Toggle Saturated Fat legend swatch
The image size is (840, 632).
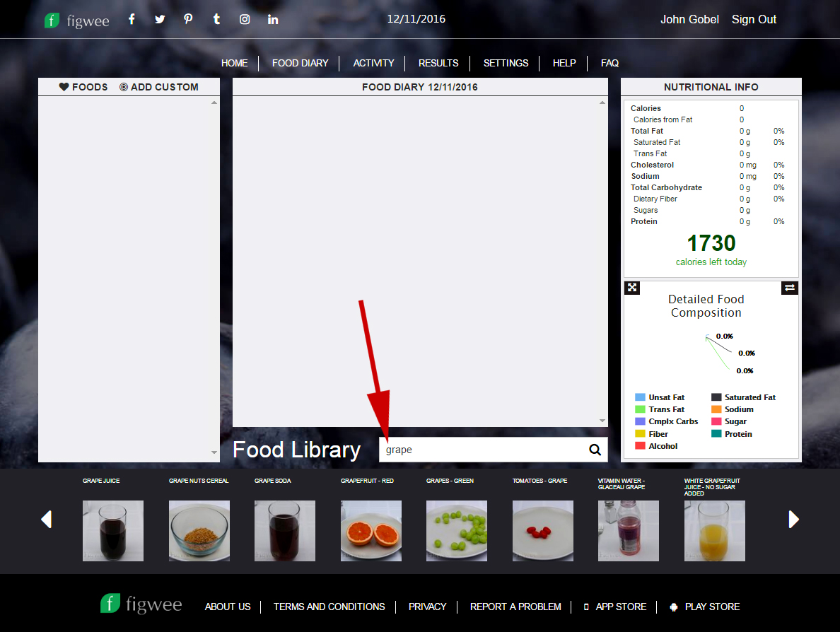point(716,397)
